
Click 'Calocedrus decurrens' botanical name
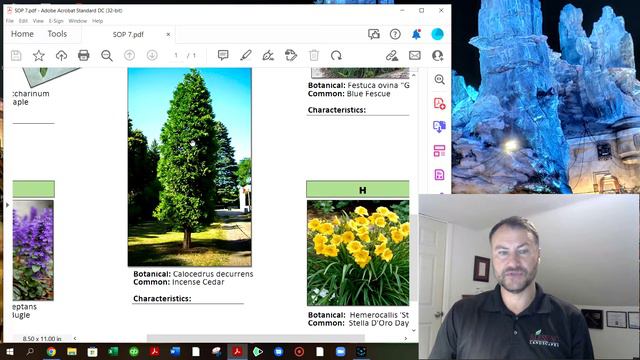tap(213, 274)
